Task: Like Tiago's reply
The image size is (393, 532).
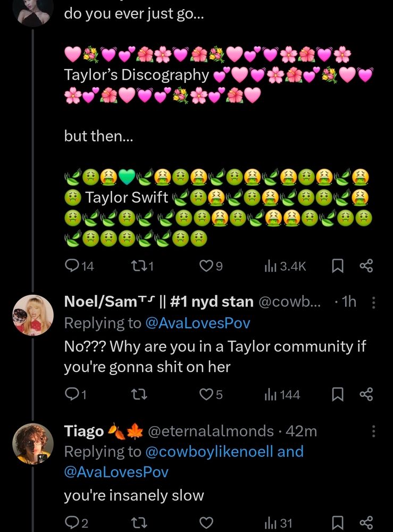Action: (206, 523)
